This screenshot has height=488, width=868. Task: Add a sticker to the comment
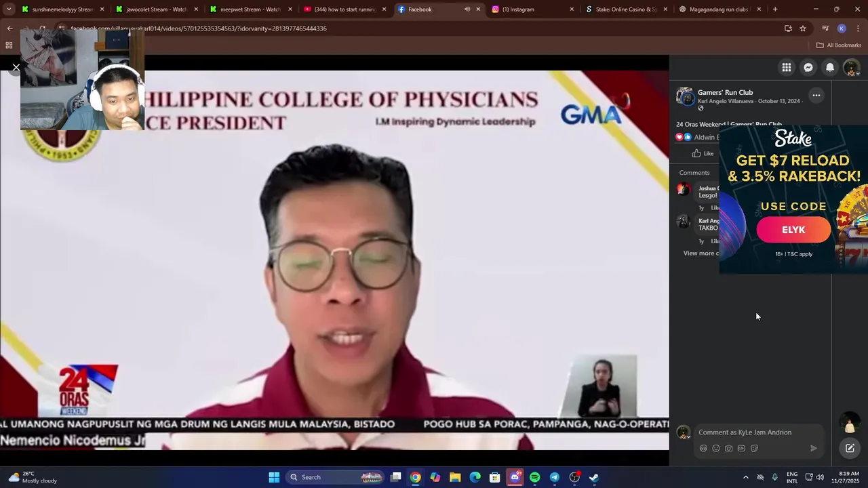coord(754,448)
